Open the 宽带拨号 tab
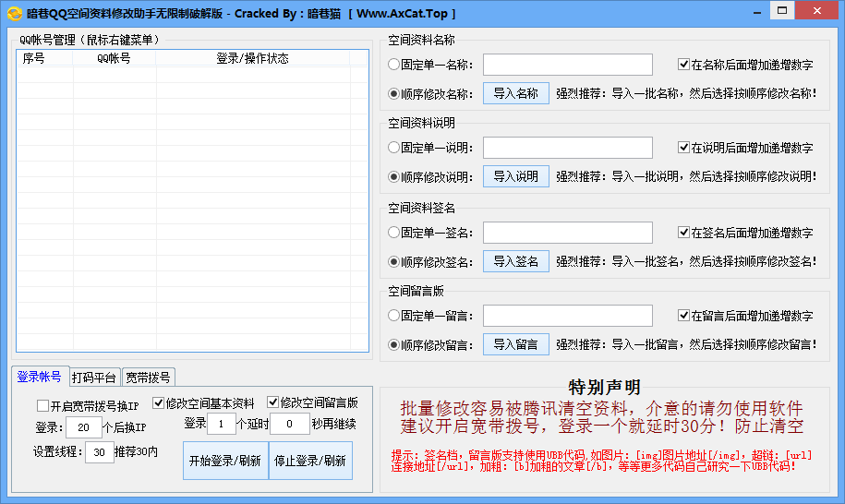This screenshot has width=845, height=504. coord(148,378)
